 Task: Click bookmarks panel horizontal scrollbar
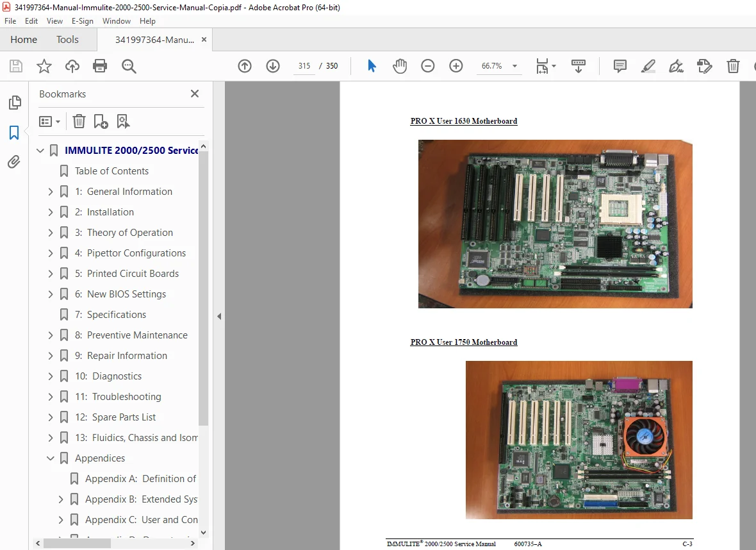click(x=77, y=543)
